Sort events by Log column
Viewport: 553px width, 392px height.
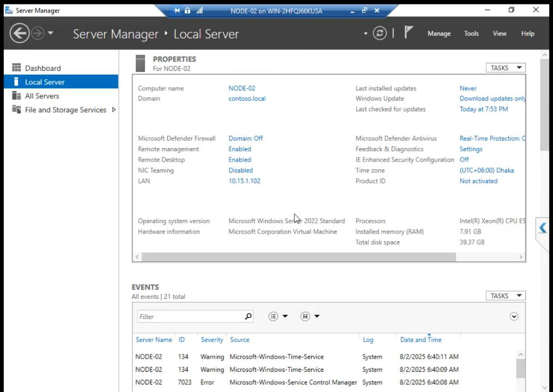[368, 340]
